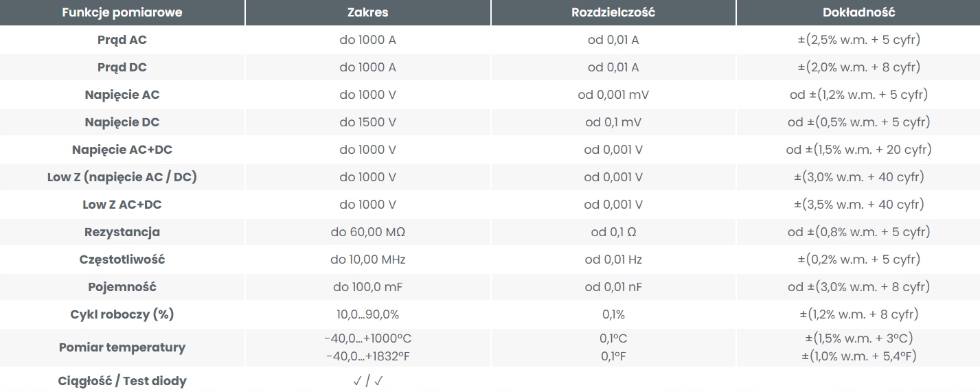The height and width of the screenshot is (392, 980).
Task: Click the 'do 1500 V' range cell
Action: pyautogui.click(x=367, y=122)
